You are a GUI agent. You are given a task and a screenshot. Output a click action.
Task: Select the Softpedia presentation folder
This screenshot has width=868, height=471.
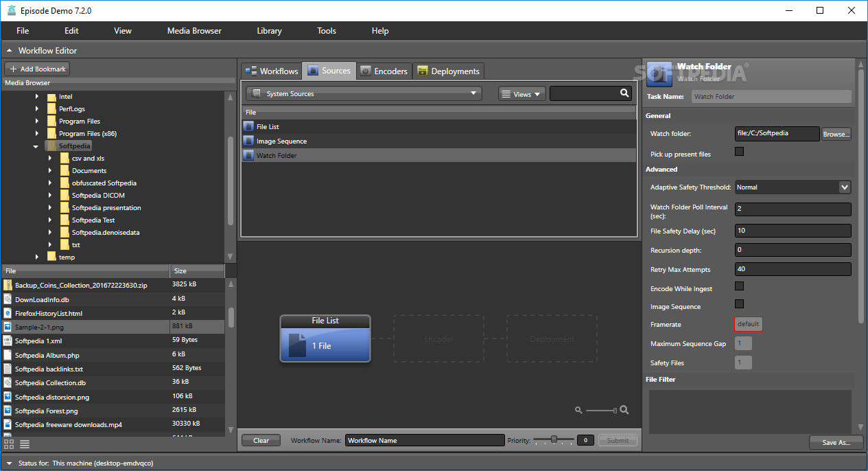click(106, 208)
